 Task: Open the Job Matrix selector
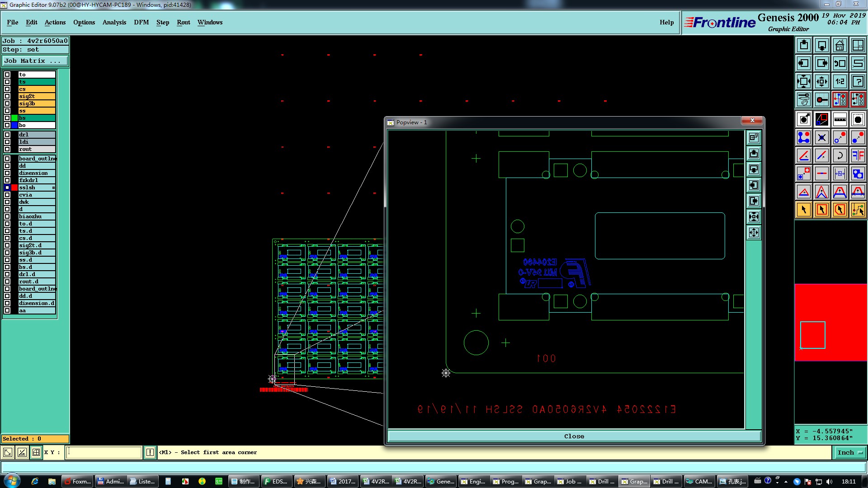(x=35, y=61)
